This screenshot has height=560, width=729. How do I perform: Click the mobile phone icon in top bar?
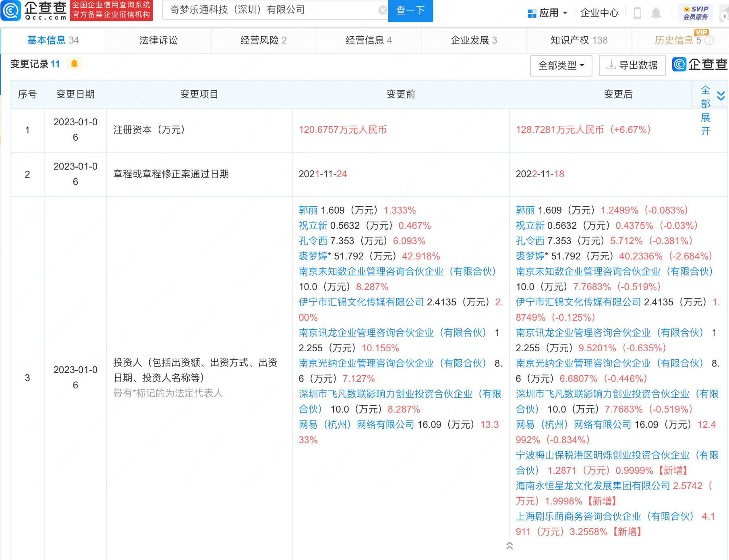click(638, 13)
